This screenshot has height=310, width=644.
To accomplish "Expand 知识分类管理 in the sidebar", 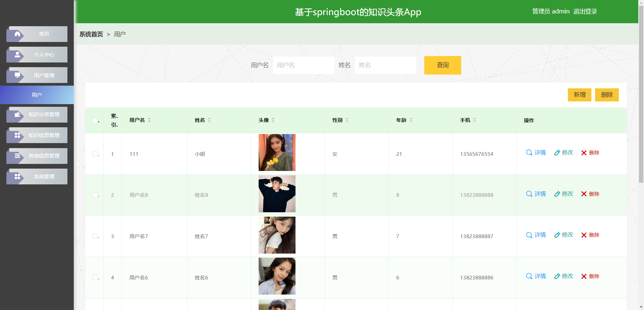I will (x=37, y=115).
